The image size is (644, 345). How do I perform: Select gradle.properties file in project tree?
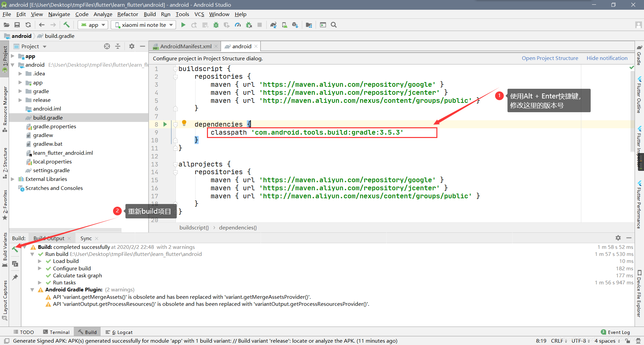coord(54,126)
